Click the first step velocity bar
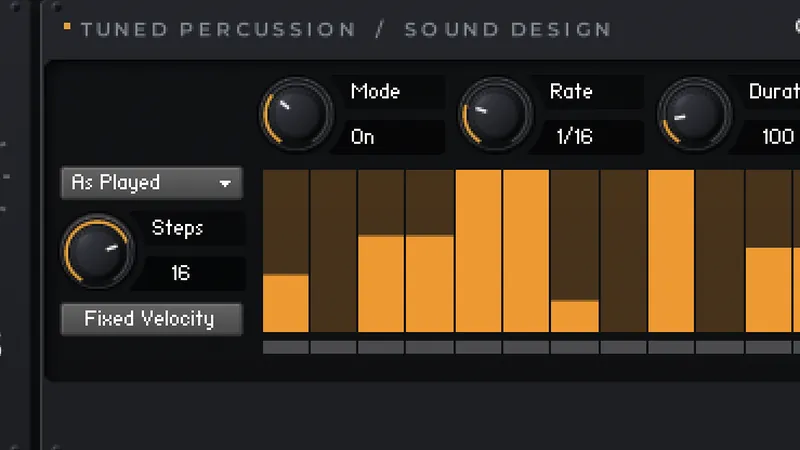Image resolution: width=800 pixels, height=450 pixels. [x=286, y=251]
